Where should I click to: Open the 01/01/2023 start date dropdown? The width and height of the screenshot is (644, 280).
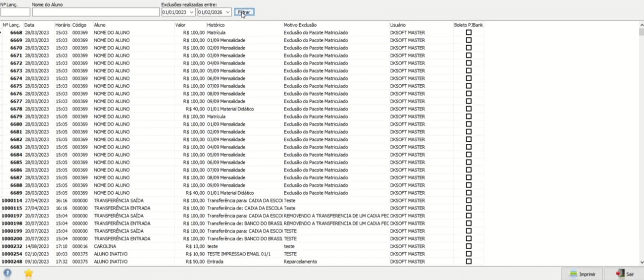click(192, 12)
